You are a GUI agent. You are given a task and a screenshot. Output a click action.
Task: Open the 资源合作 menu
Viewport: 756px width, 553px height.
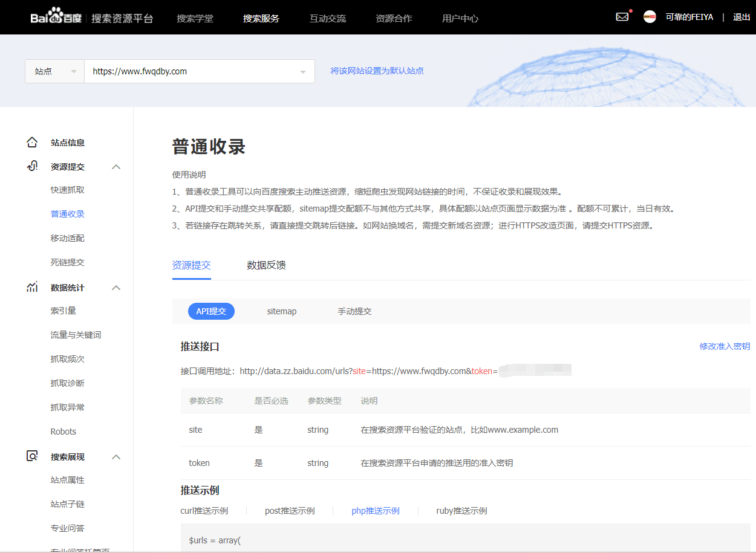coord(394,19)
